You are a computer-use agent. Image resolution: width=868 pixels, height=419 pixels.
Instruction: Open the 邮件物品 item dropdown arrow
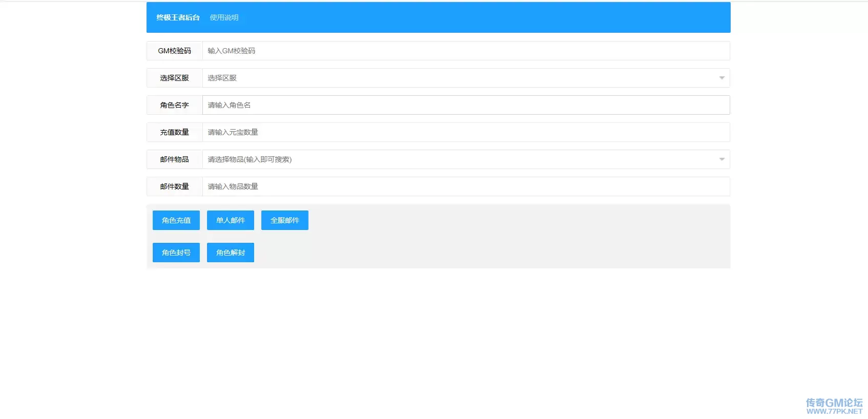(x=721, y=159)
